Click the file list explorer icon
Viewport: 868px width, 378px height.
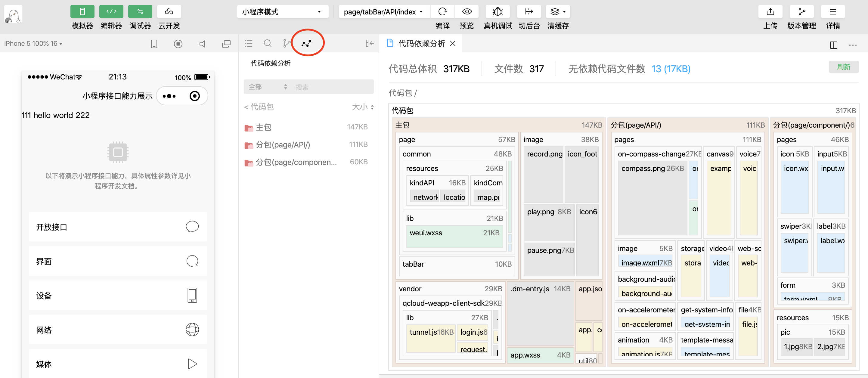[x=249, y=43]
